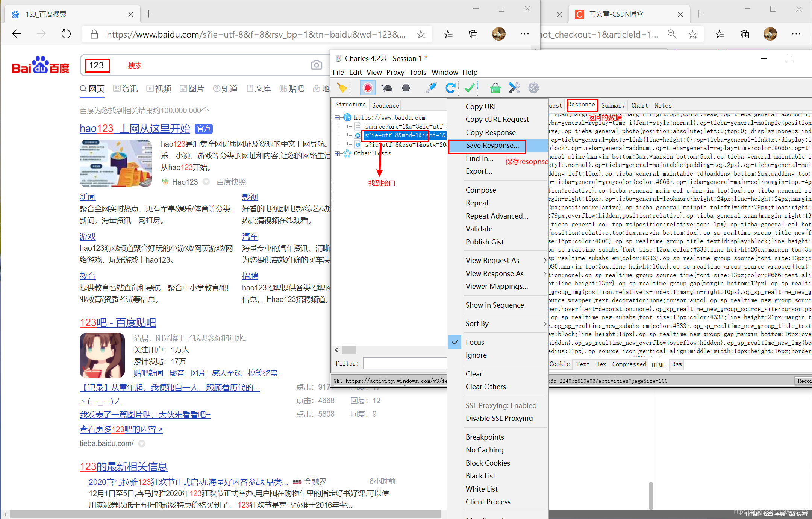
Task: Click the Baidu logo
Action: [x=41, y=65]
